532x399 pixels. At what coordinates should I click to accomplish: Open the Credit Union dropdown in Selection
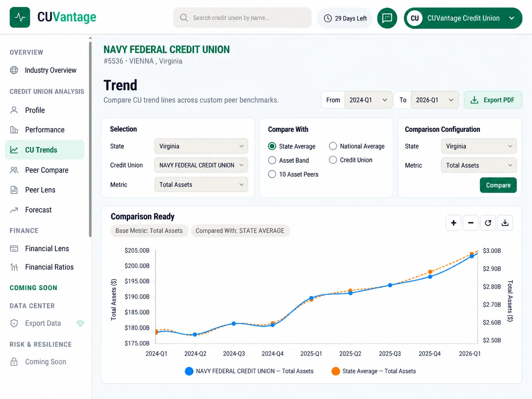pos(201,165)
